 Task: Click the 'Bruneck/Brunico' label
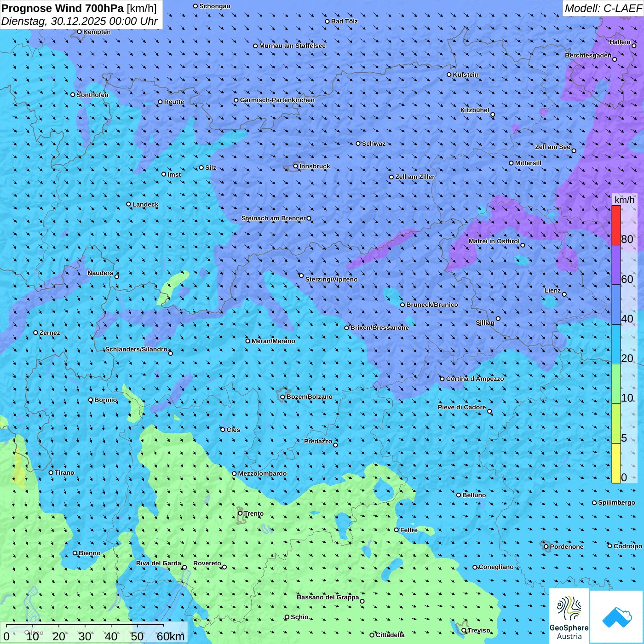tap(432, 305)
